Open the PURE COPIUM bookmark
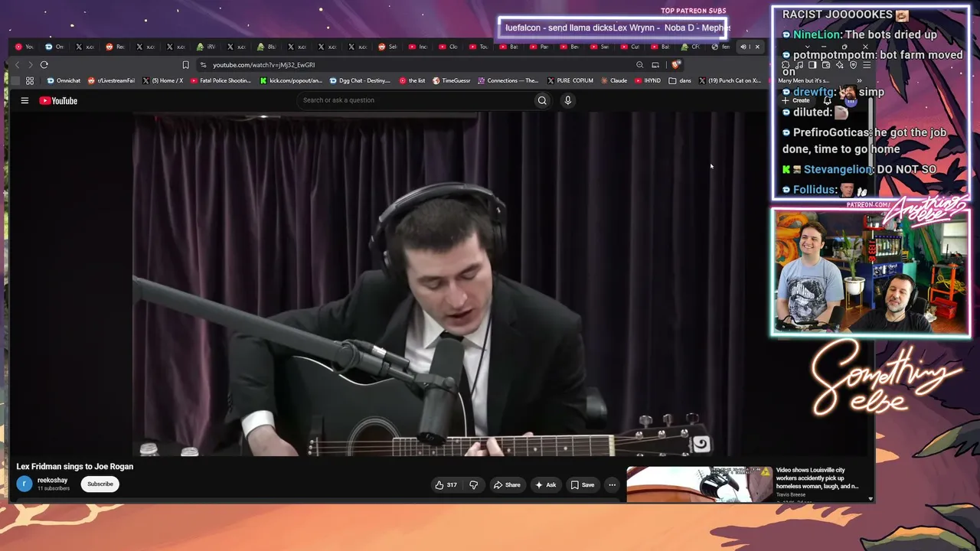Image resolution: width=980 pixels, height=551 pixels. tap(570, 80)
